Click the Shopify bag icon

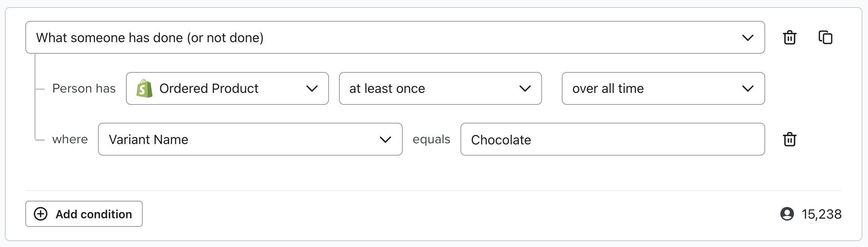point(145,88)
